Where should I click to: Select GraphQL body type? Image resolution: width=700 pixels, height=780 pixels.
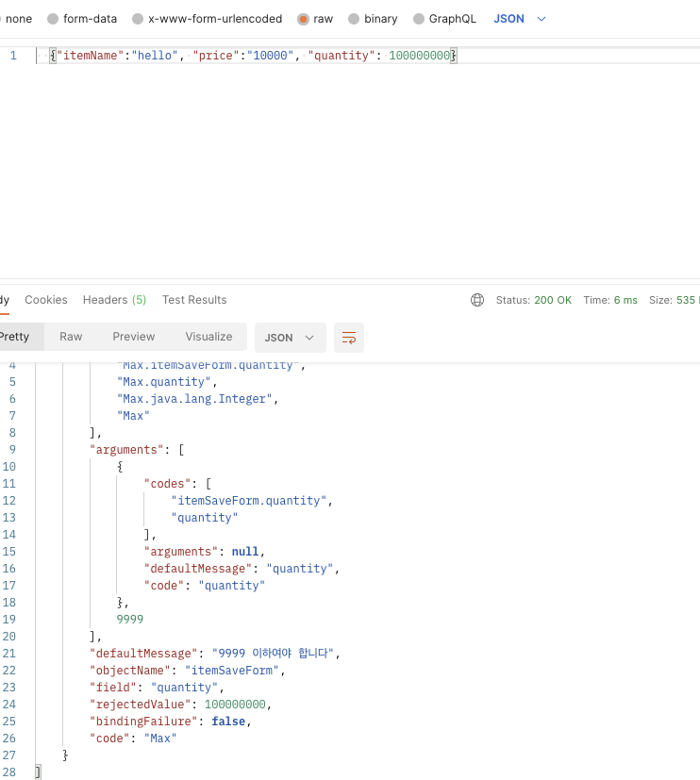(444, 19)
